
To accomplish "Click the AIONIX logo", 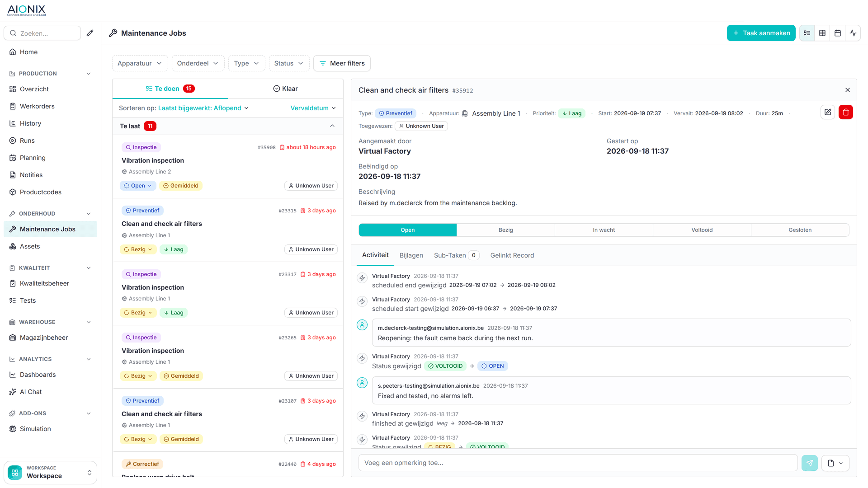I will [x=27, y=10].
